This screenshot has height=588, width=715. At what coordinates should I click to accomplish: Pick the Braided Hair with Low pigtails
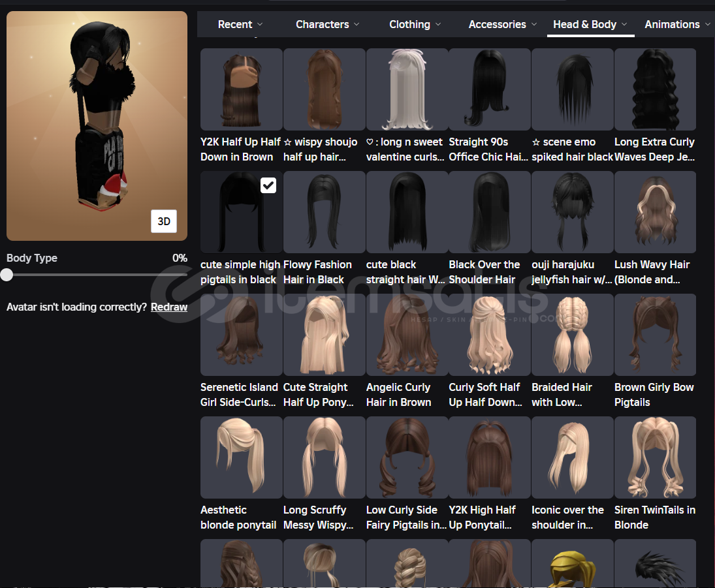(x=572, y=335)
